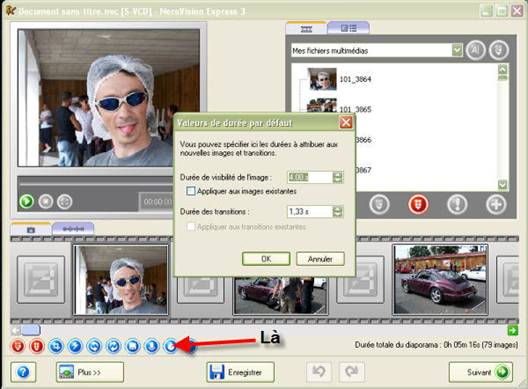528x389 pixels.
Task: Click the Enregistrer save button
Action: coord(240,372)
